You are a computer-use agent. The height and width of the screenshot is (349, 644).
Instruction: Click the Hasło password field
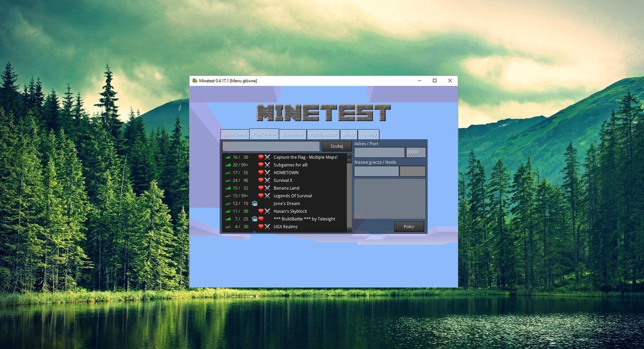[412, 171]
